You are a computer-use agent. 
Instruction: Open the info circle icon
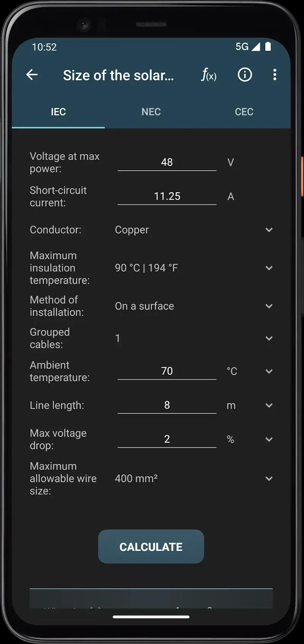(x=245, y=75)
